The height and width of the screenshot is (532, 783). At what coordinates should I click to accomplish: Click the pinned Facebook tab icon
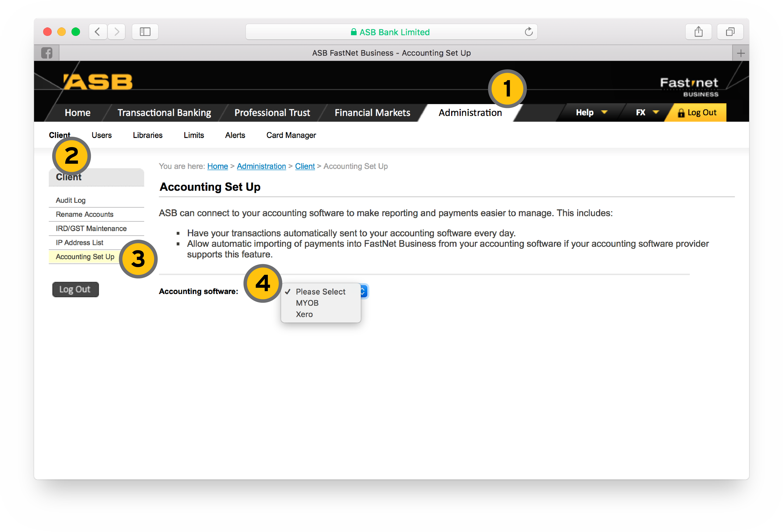pos(47,53)
